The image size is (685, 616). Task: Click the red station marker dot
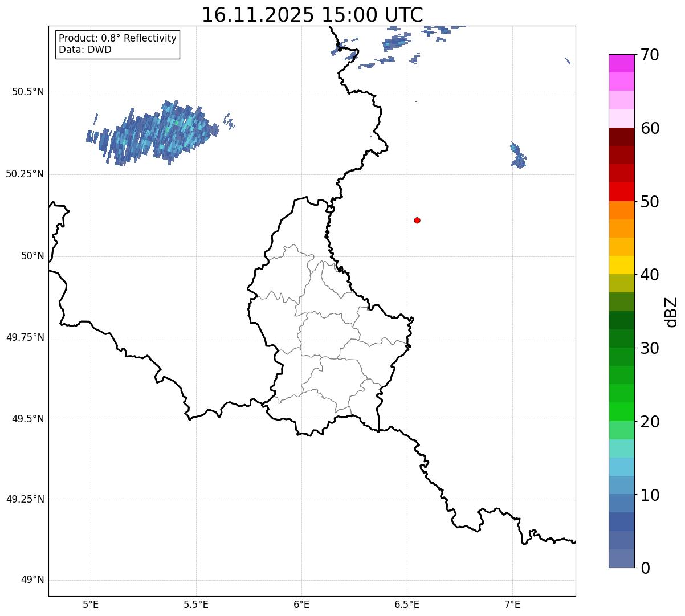coord(417,220)
